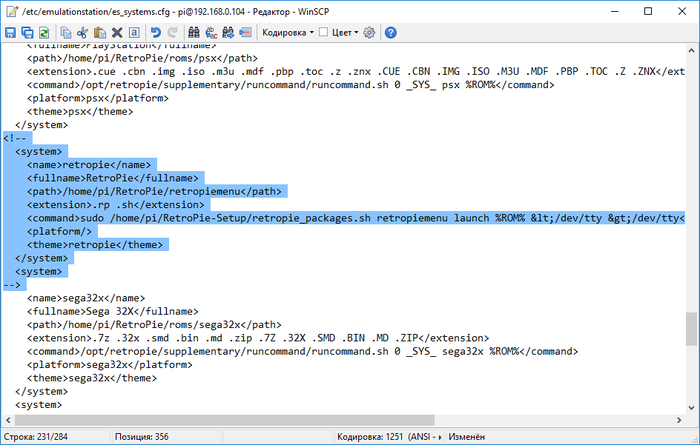Click the Save file icon

pos(10,32)
